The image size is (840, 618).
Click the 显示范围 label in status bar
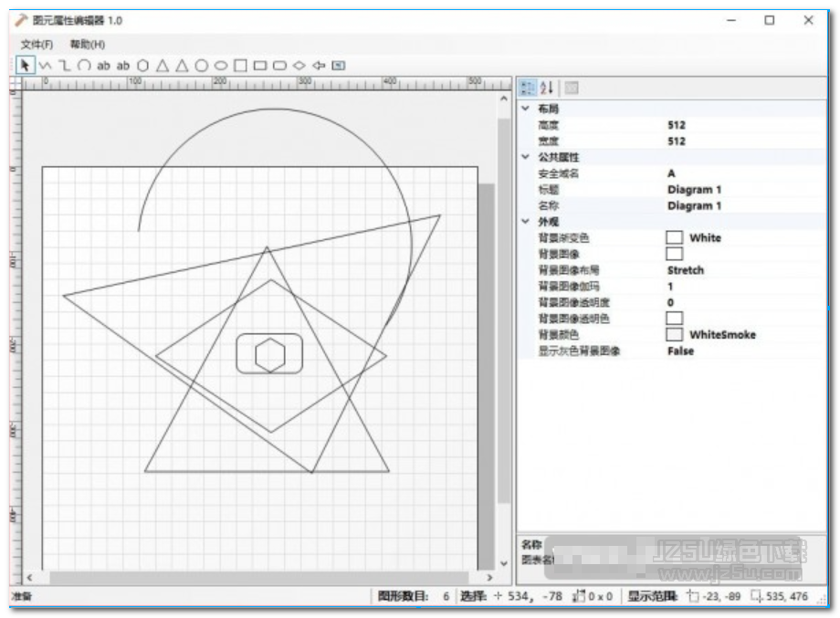(x=653, y=595)
